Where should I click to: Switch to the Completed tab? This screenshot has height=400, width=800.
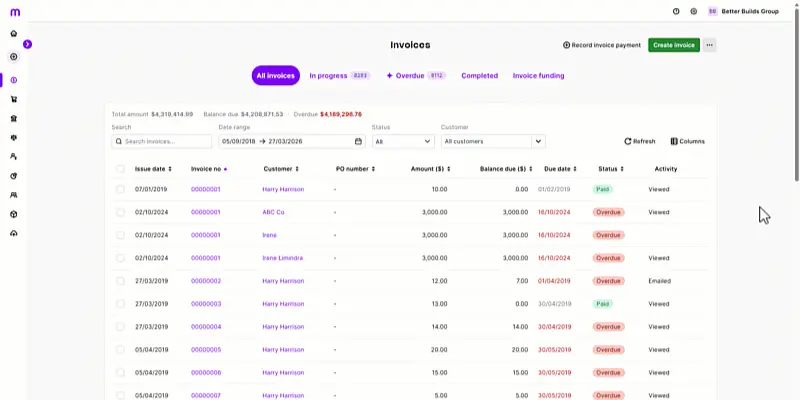click(480, 76)
